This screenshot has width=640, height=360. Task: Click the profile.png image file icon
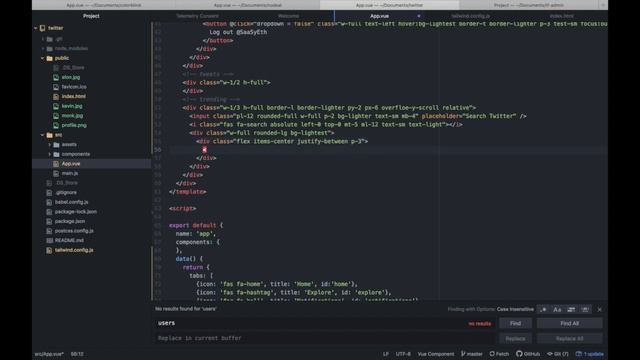coord(56,125)
